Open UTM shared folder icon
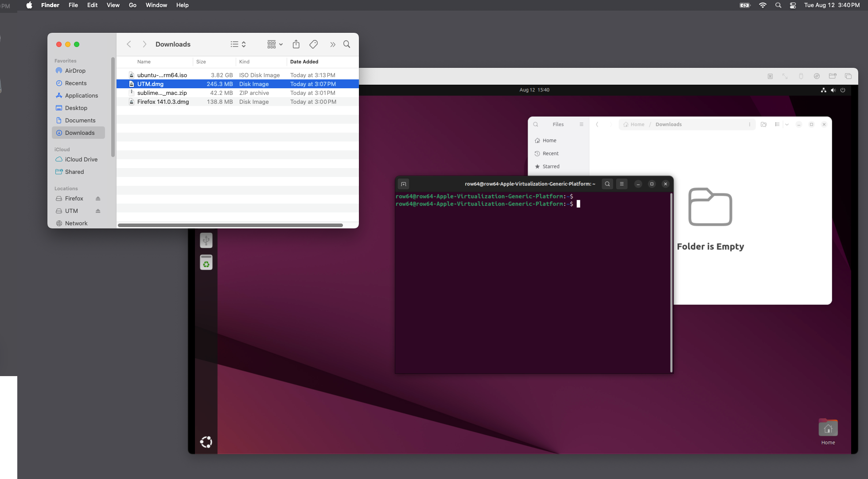Screen dimensions: 868x479 (833, 76)
